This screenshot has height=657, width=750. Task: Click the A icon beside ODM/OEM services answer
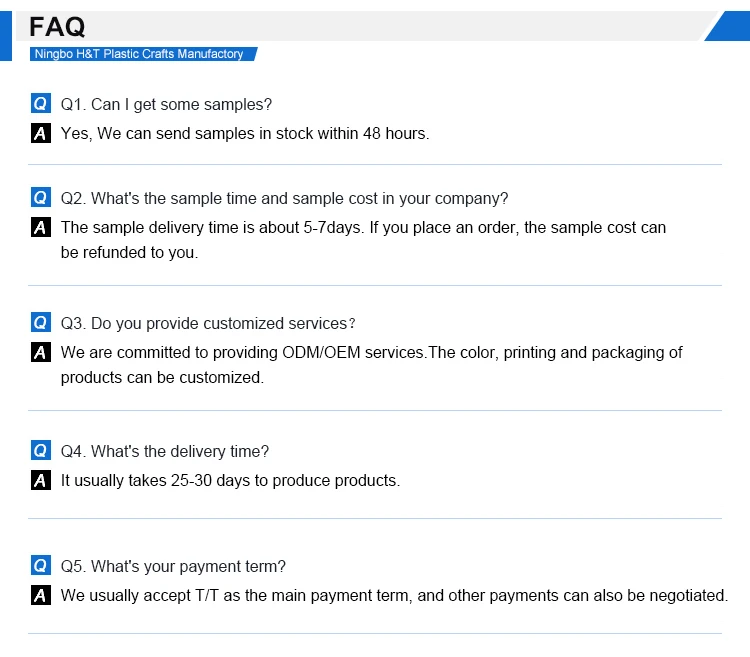point(40,352)
